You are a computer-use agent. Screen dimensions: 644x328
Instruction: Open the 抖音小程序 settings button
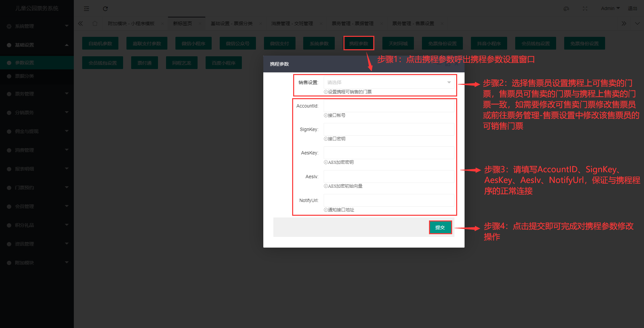coord(489,43)
